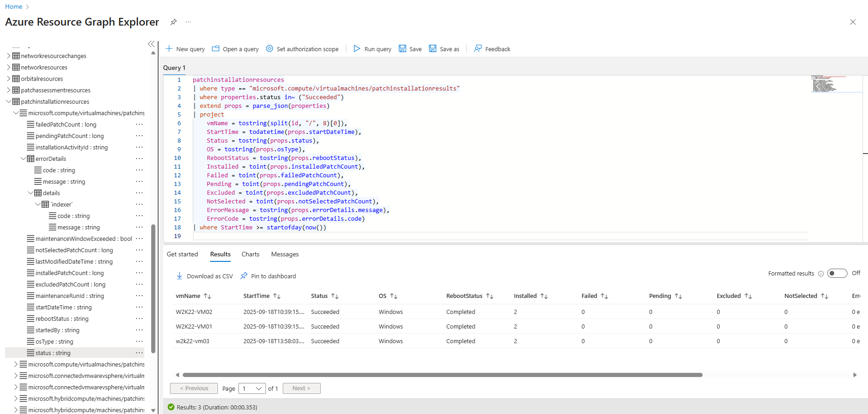Image resolution: width=868 pixels, height=414 pixels.
Task: Open ellipsis menu for osType : string row
Action: (x=139, y=341)
